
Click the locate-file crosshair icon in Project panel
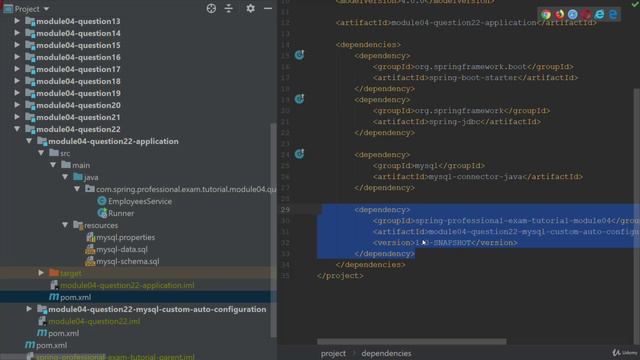(x=211, y=9)
